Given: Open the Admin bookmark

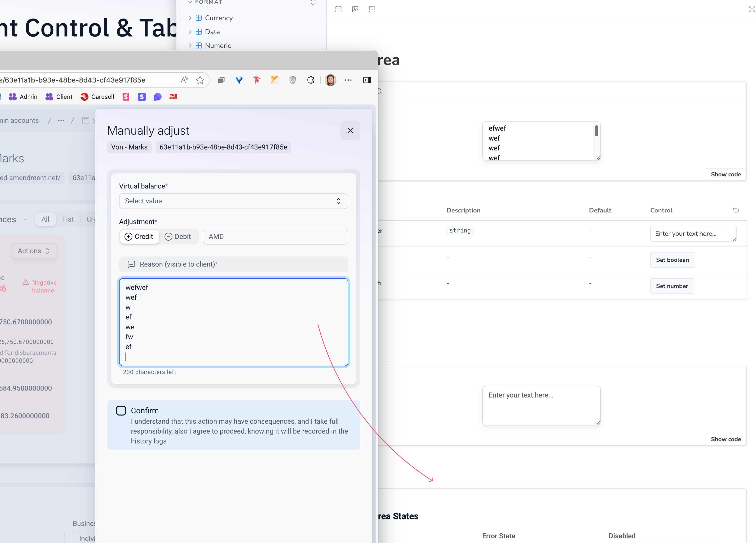Looking at the screenshot, I should coord(23,97).
